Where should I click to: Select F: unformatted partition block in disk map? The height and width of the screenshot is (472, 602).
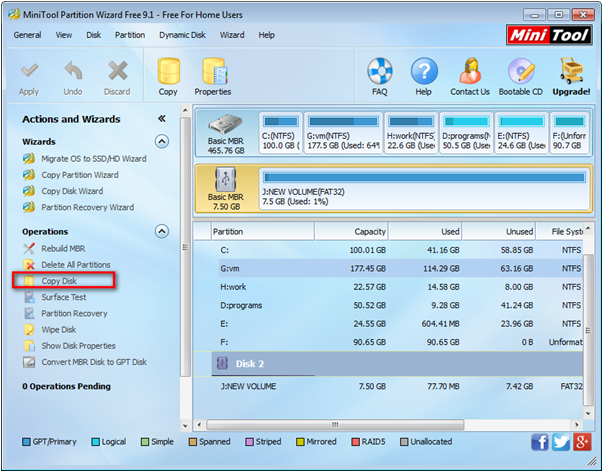[x=570, y=133]
